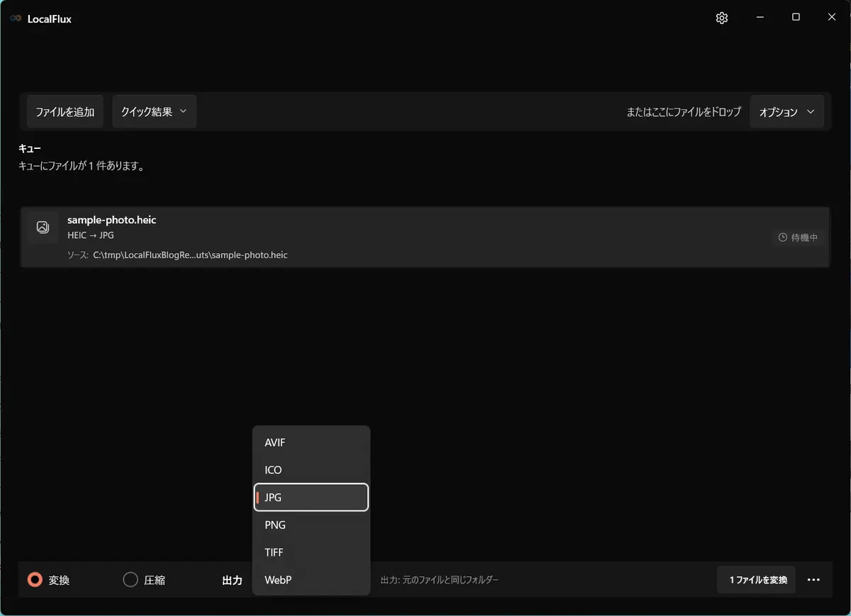Choose AVIF from the format list

311,442
